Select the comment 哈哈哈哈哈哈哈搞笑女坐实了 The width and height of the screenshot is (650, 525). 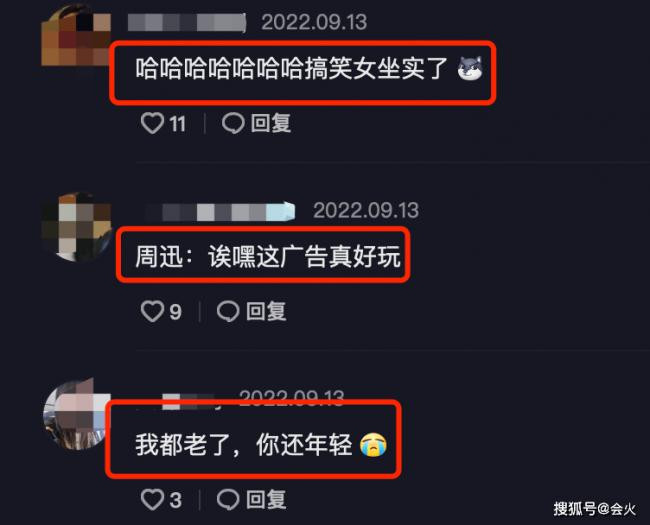pyautogui.click(x=291, y=68)
